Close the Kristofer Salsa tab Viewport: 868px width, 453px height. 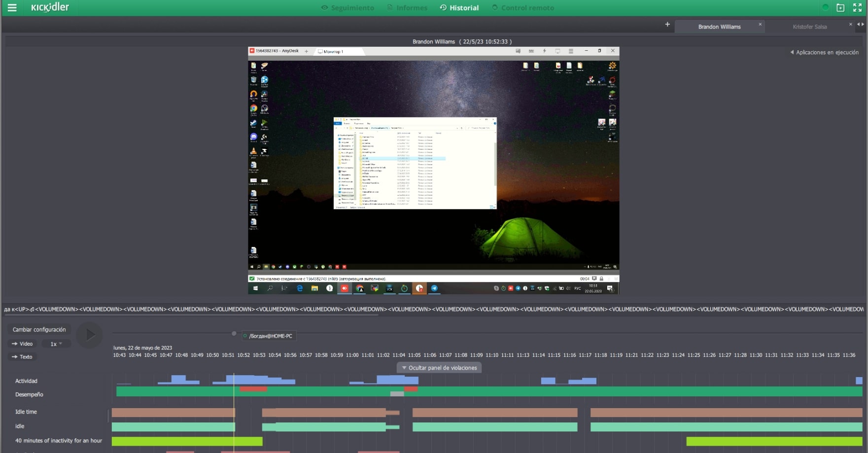click(x=850, y=24)
